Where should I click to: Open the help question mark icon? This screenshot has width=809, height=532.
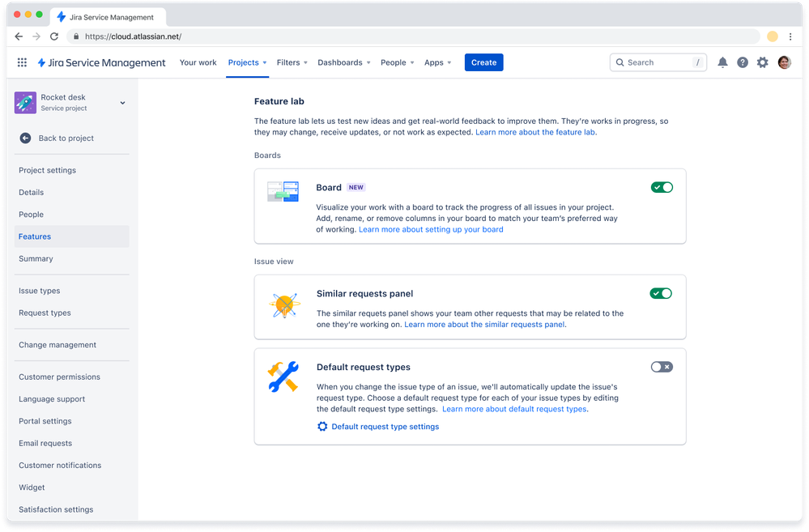tap(743, 62)
